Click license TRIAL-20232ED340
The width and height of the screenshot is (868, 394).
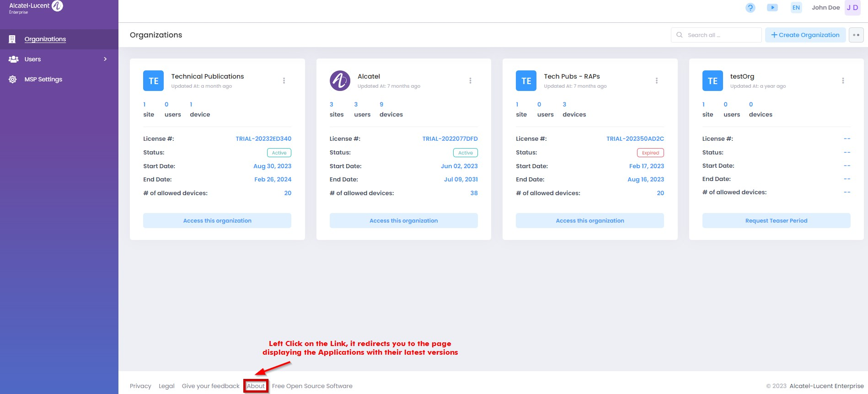click(263, 139)
